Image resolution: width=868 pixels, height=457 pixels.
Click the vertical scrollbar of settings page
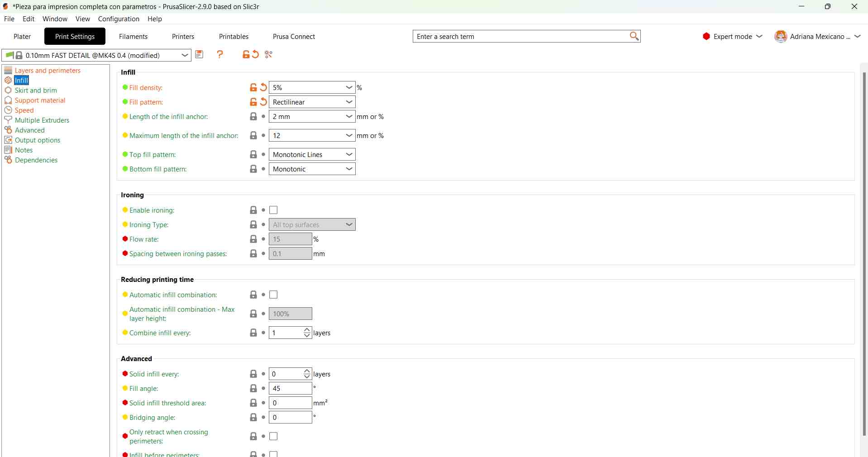pos(864,253)
